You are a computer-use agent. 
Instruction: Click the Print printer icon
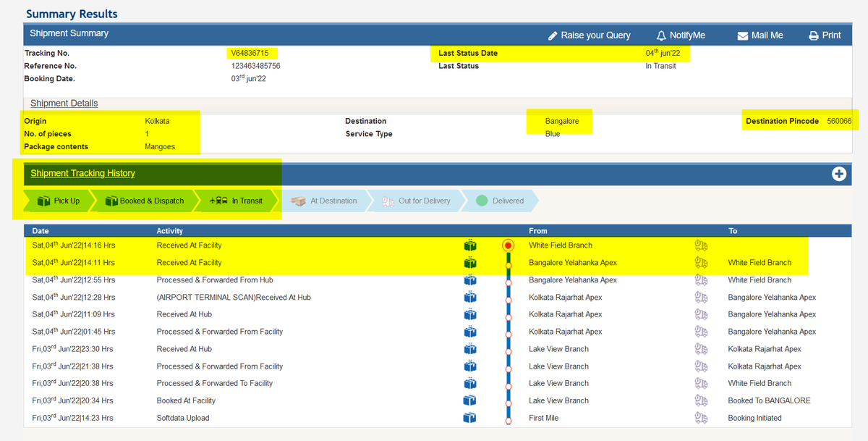coord(813,35)
